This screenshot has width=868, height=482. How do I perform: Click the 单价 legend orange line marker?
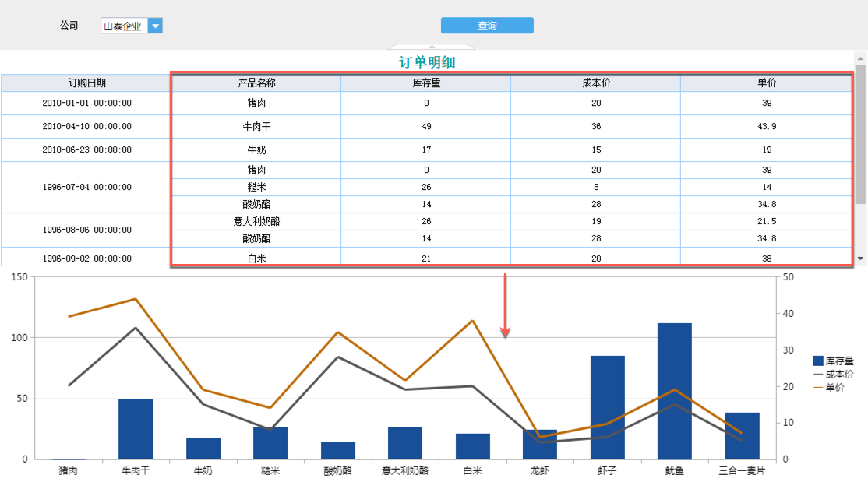[817, 387]
